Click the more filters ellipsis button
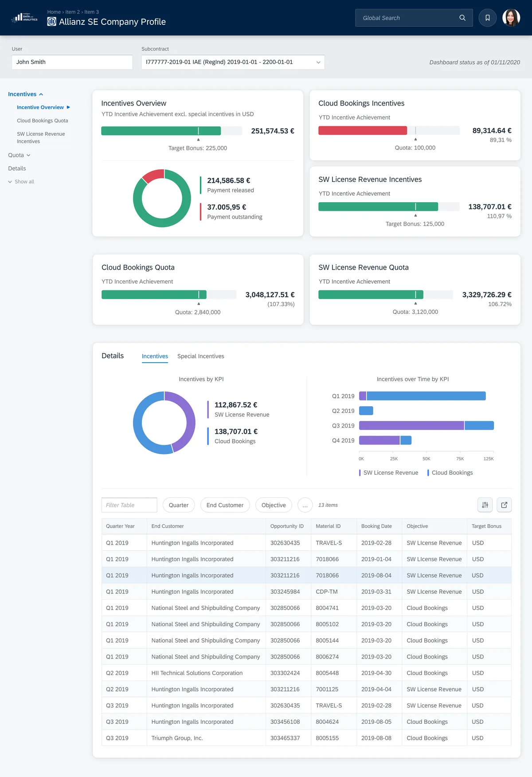 click(305, 505)
